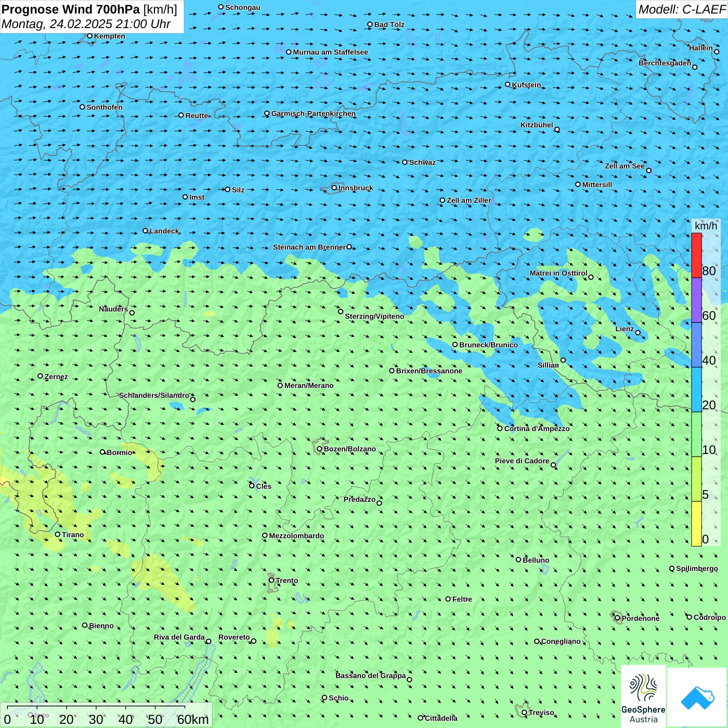Click the 60km scale bar label
This screenshot has width=728, height=728.
193,719
